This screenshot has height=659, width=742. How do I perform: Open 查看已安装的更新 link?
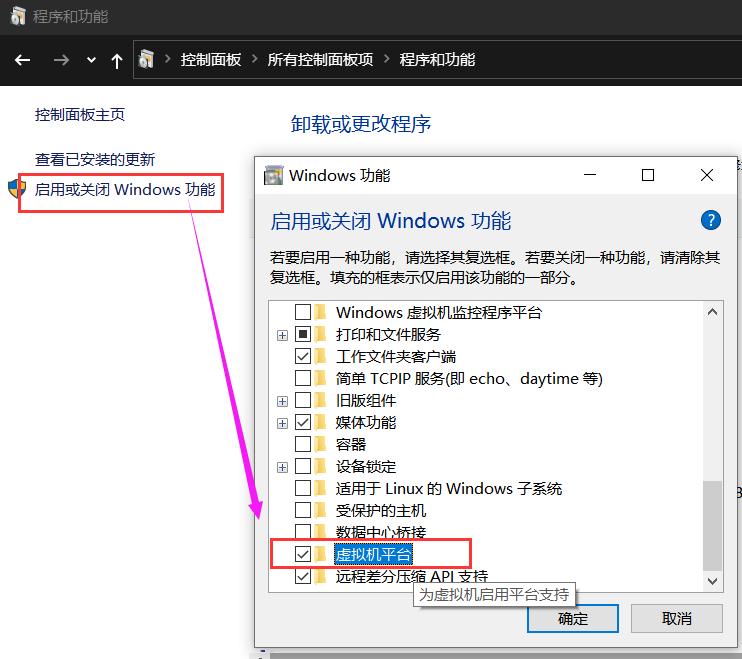[95, 159]
